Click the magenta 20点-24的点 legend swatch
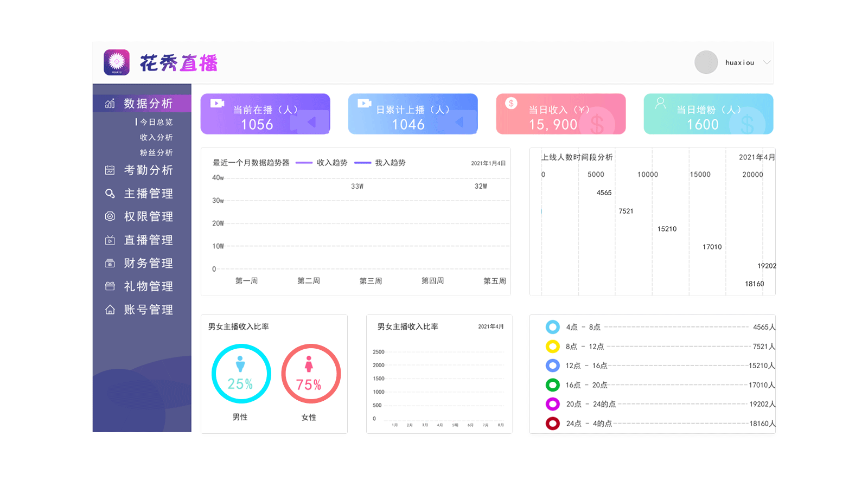 (x=552, y=404)
